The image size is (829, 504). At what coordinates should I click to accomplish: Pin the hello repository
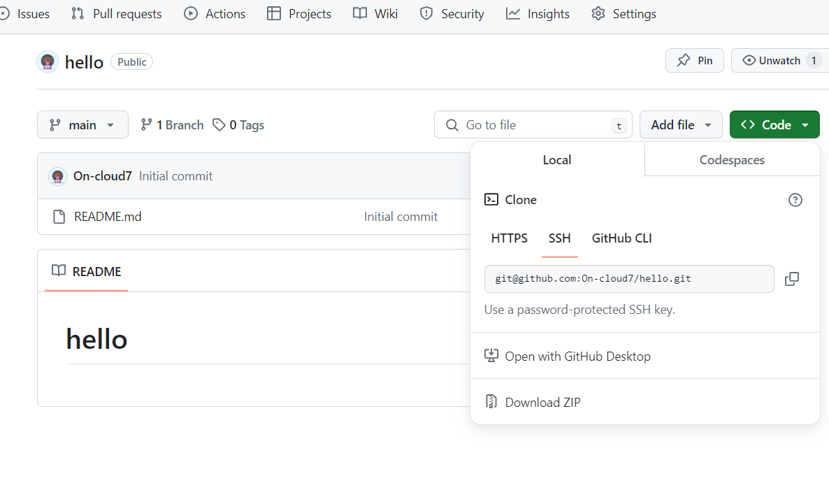click(694, 61)
